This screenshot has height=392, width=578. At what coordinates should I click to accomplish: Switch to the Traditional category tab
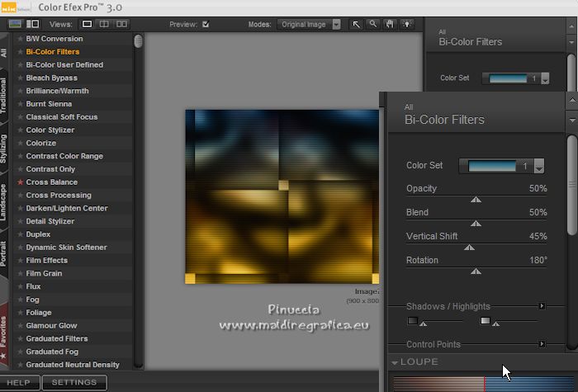click(3, 96)
